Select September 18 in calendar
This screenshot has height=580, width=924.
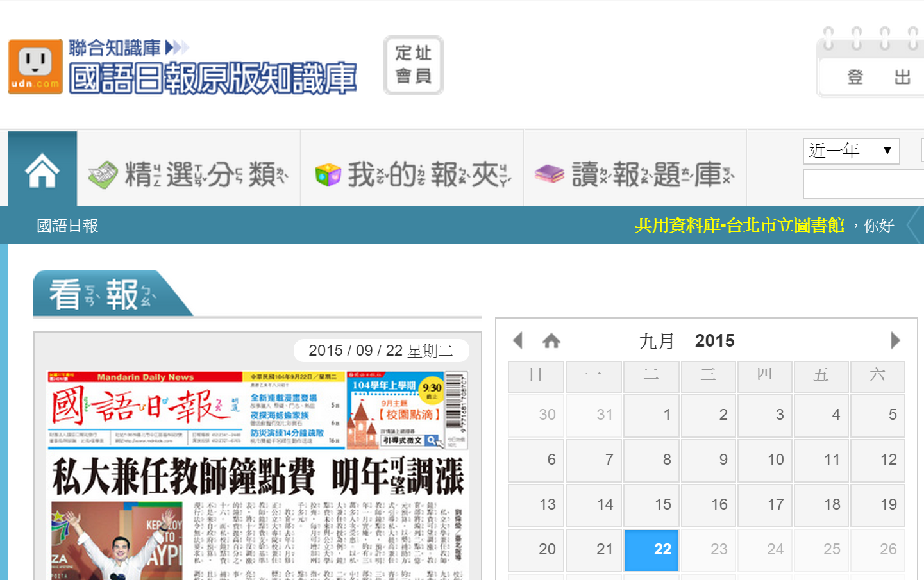pyautogui.click(x=821, y=505)
